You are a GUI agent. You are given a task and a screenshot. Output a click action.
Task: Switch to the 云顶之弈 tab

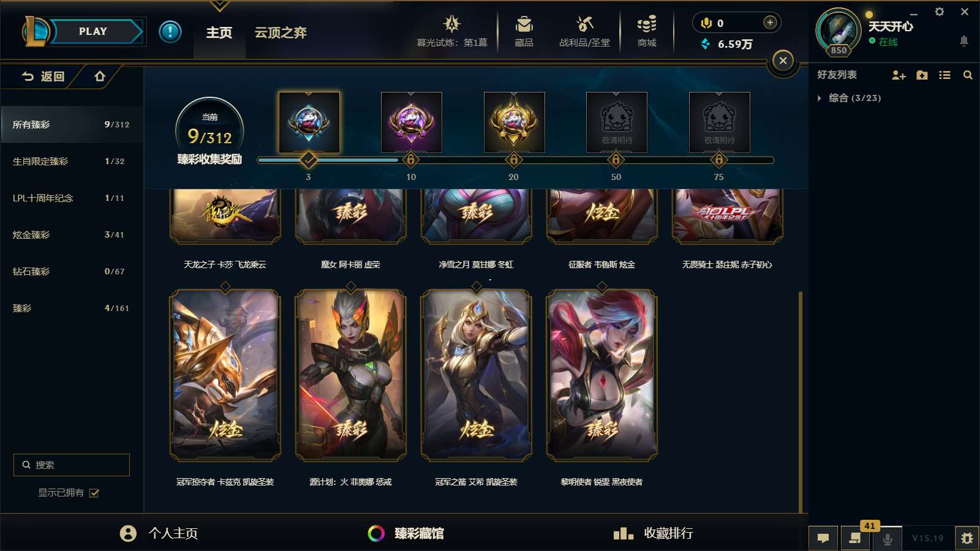point(281,32)
